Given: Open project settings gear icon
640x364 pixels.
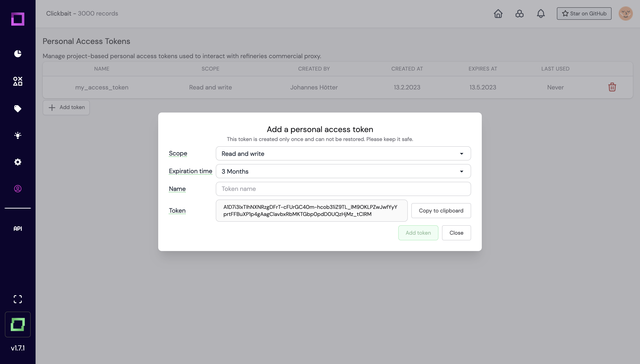Looking at the screenshot, I should (18, 162).
